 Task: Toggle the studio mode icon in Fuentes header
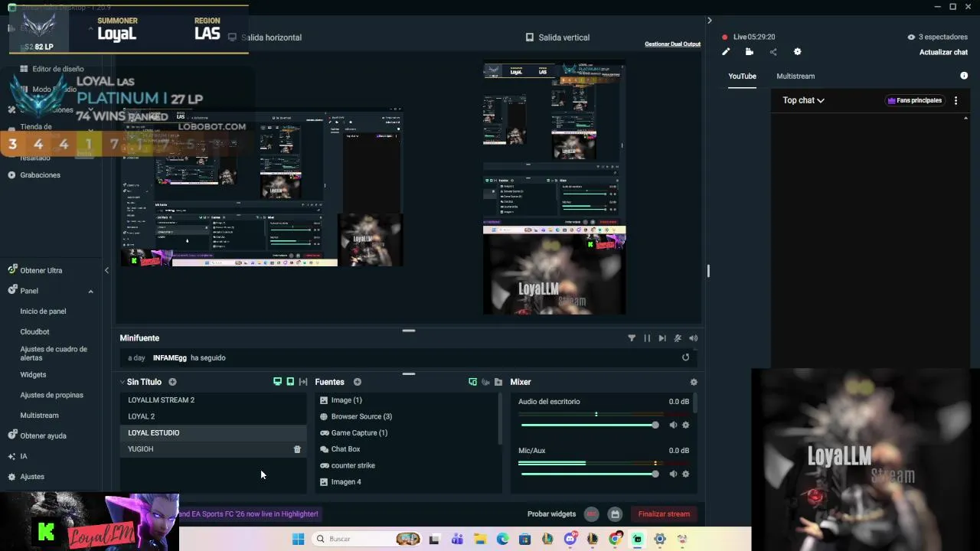tap(485, 382)
